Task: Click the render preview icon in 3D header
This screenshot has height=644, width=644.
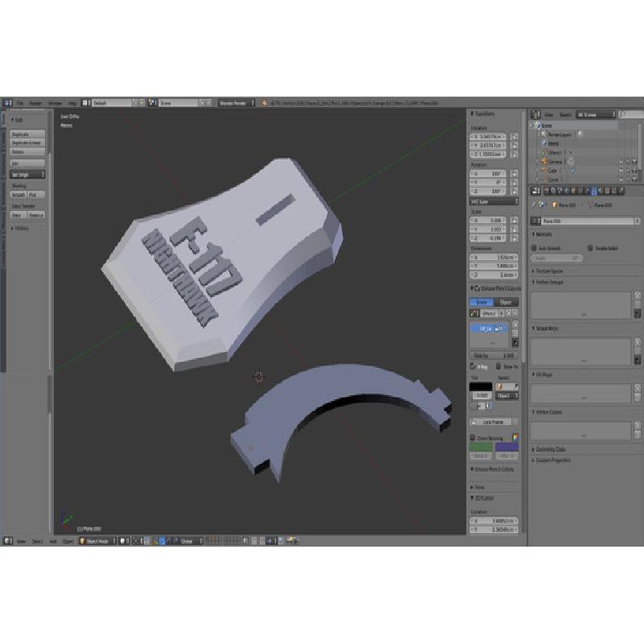Action: (292, 541)
